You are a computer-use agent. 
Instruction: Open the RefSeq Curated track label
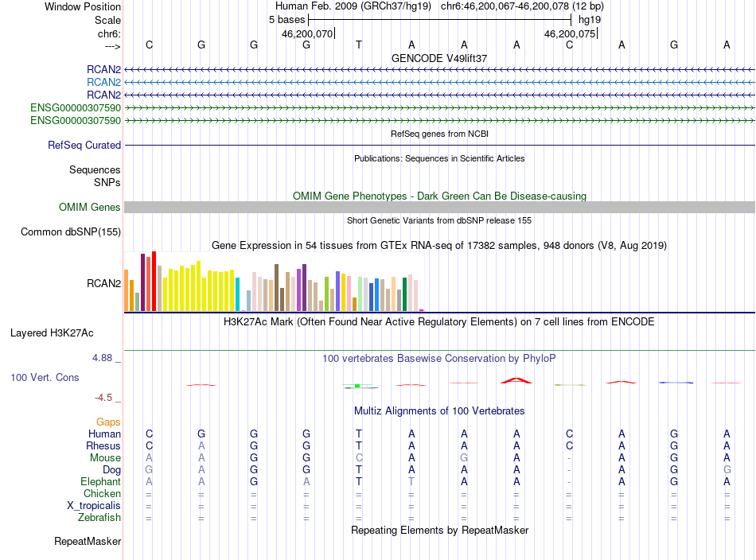click(84, 145)
